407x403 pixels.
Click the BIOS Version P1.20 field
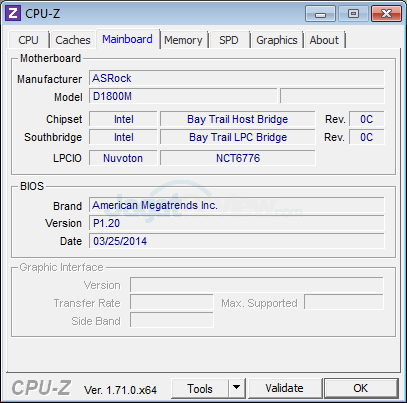tap(237, 223)
